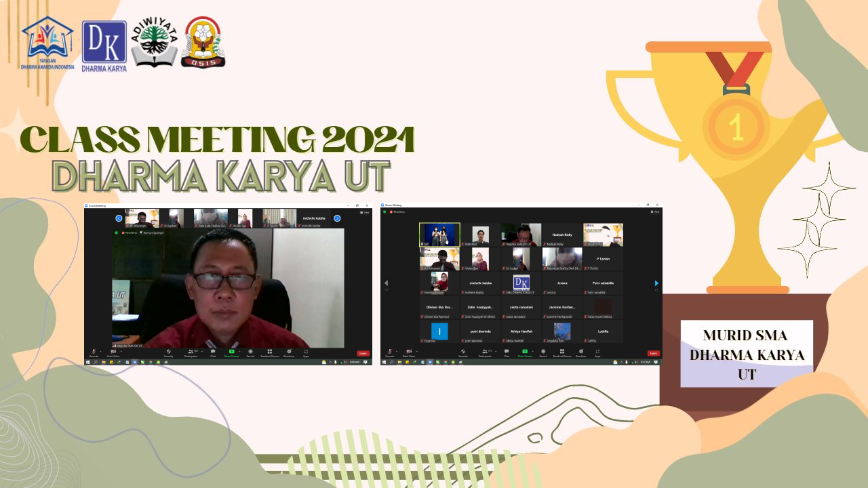The width and height of the screenshot is (868, 488).
Task: Click green encryption shield in left Zoom window
Action: pyautogui.click(x=116, y=232)
